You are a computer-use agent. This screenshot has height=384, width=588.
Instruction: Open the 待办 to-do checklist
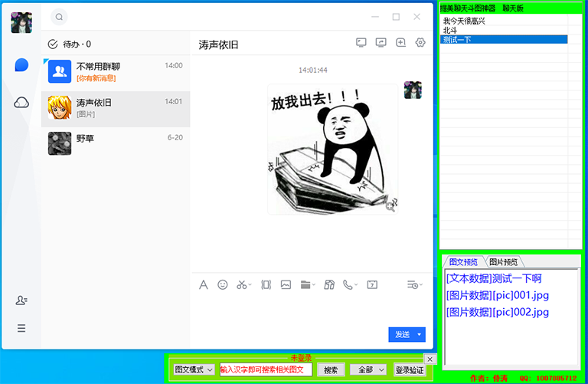click(x=70, y=44)
